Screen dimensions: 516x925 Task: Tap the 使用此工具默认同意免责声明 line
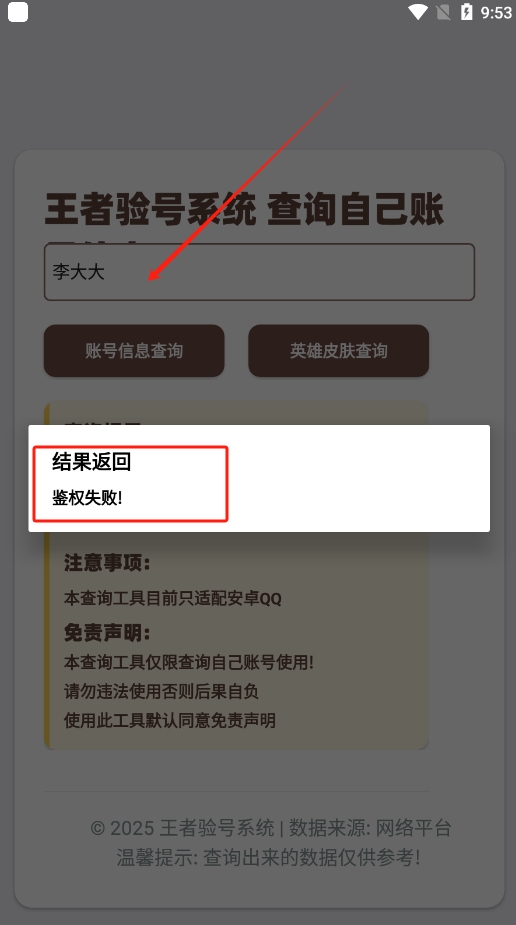(x=169, y=720)
